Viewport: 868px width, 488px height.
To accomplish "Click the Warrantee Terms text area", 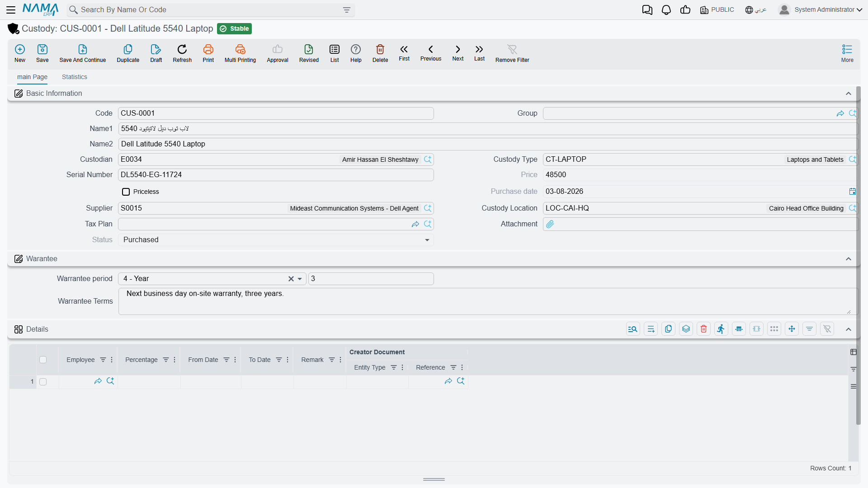I will point(487,301).
